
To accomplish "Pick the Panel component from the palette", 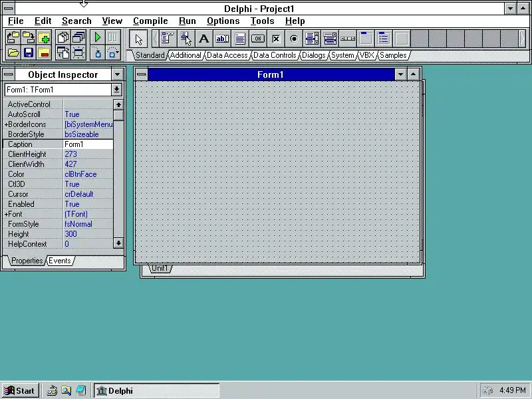I will click(x=402, y=39).
